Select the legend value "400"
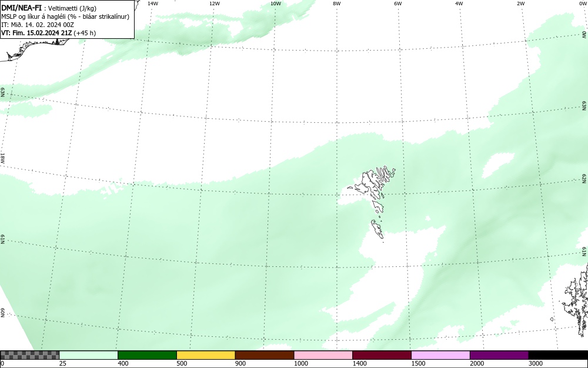This screenshot has width=588, height=368. tap(123, 363)
